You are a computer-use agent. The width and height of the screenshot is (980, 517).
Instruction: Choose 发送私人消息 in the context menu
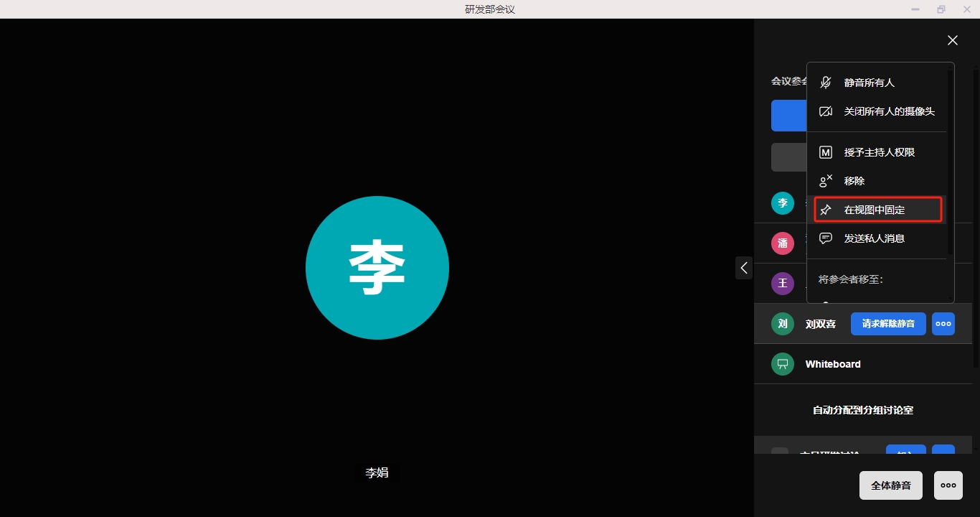875,238
